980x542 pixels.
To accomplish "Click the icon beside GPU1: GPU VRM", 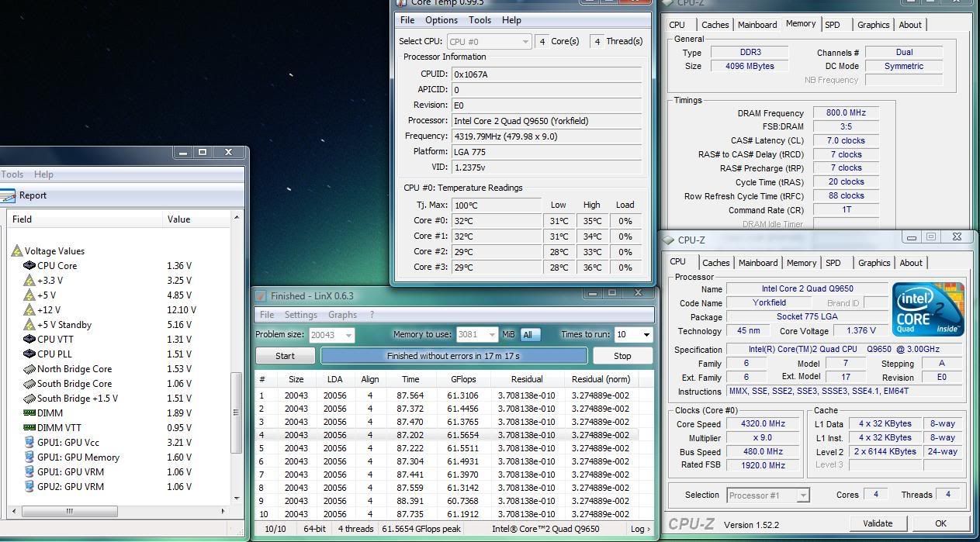I will (x=29, y=471).
